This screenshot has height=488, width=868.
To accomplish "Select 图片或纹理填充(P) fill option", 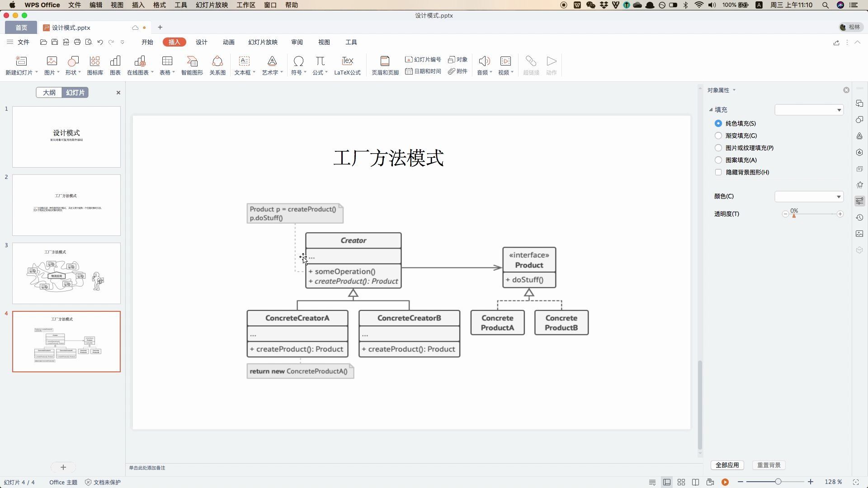I will [x=718, y=148].
